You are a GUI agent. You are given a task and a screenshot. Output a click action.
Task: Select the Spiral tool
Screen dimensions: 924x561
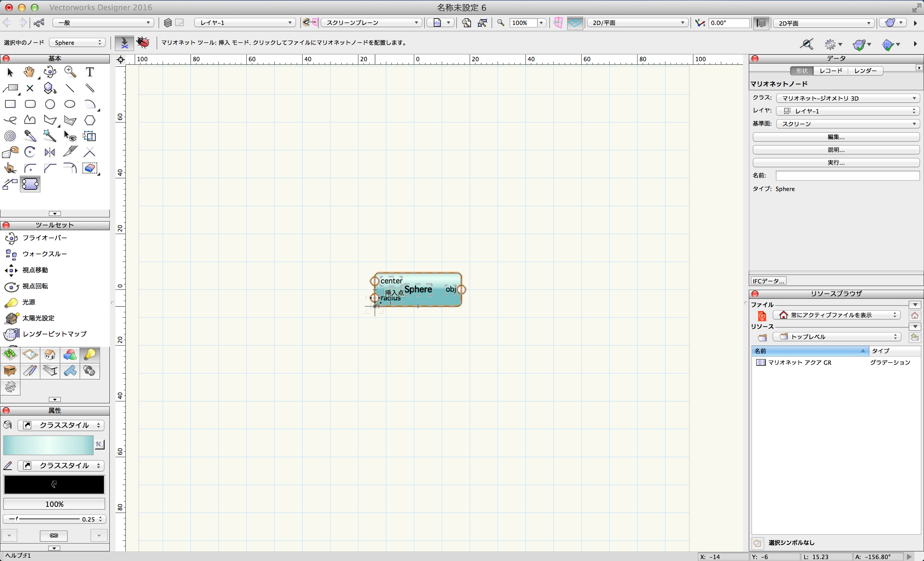click(10, 136)
